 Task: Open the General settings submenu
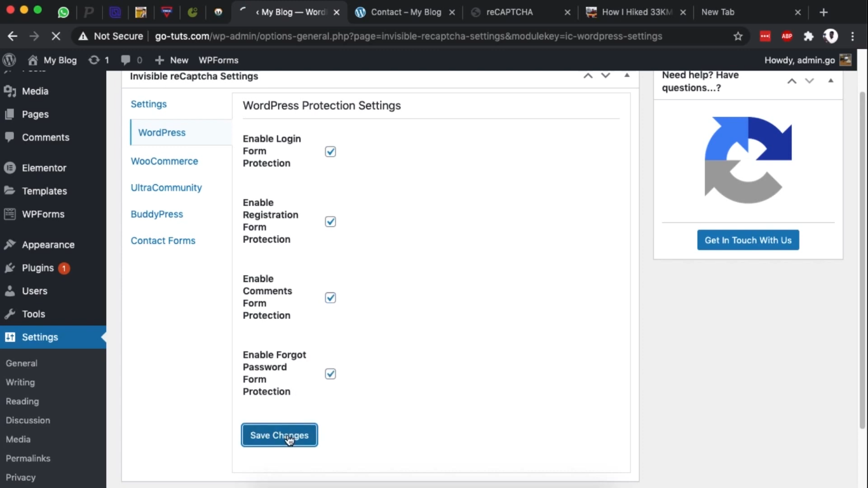coord(22,363)
